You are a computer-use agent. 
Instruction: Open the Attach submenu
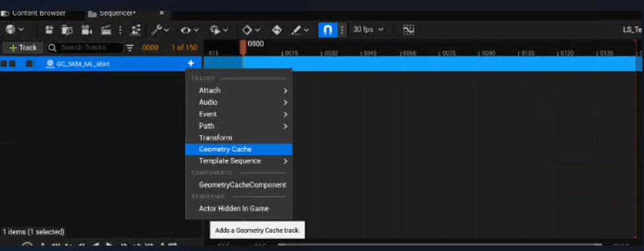click(x=238, y=90)
